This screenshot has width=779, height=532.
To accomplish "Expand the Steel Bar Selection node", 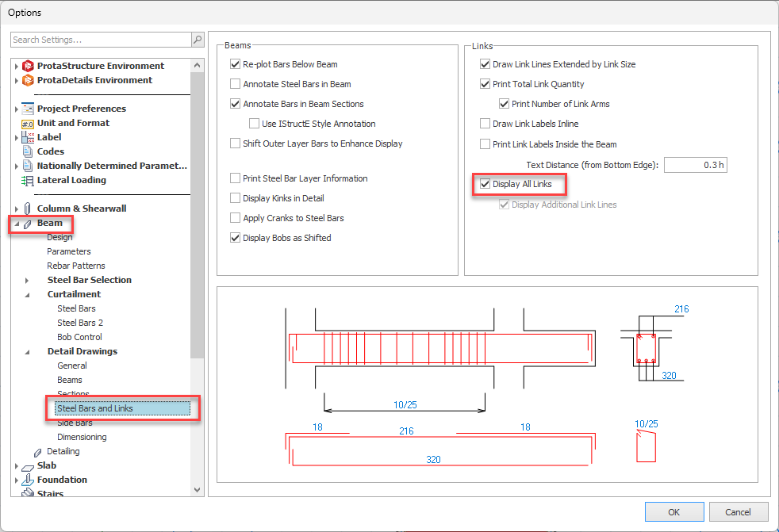I will (x=27, y=280).
